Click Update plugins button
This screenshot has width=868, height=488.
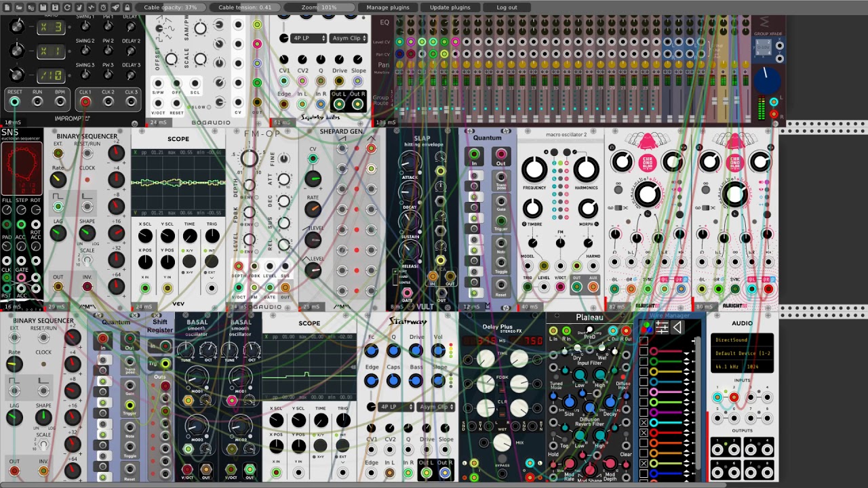pyautogui.click(x=450, y=7)
